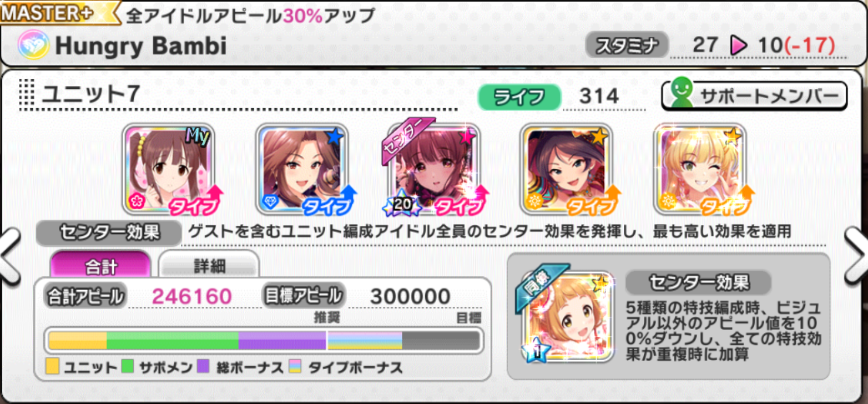Tap the pink stamina arrow icon
Screen dimensions: 868x404
[738, 46]
